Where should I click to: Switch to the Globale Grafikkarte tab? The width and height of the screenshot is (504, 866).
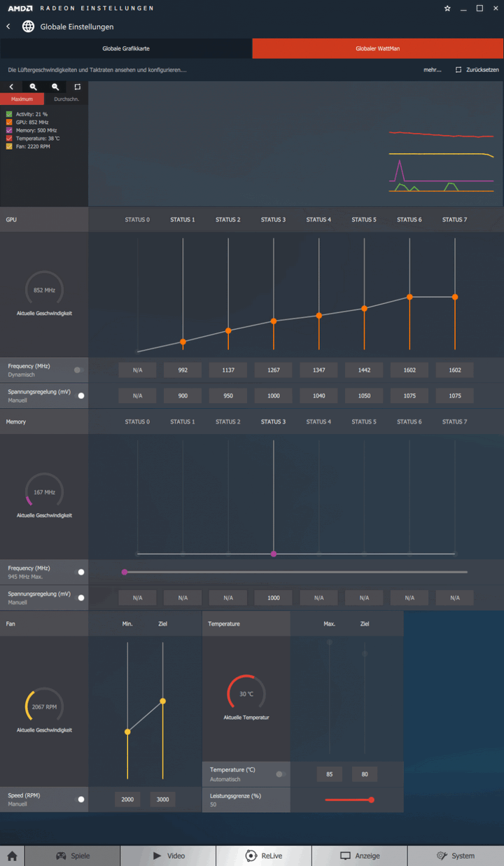126,48
